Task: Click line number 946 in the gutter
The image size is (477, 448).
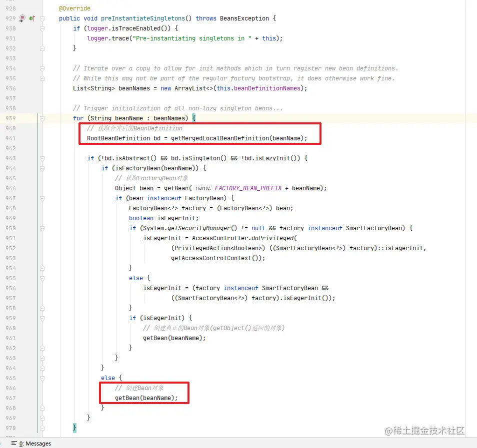Action: pyautogui.click(x=10, y=188)
